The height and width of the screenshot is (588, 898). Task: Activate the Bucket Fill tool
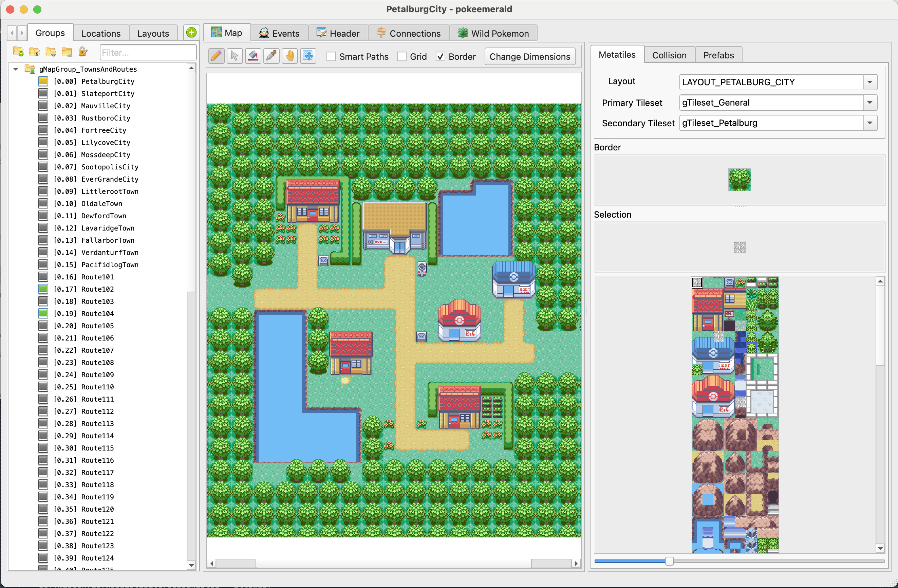coord(253,56)
